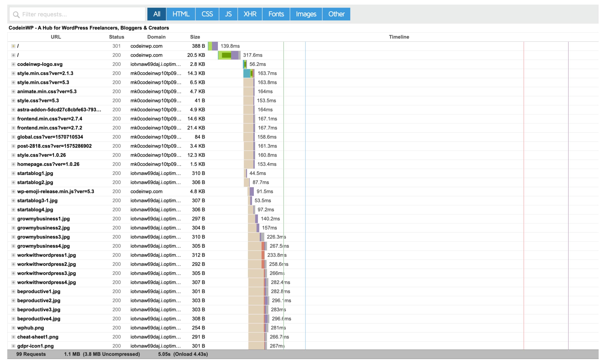Expand the wp-emoji-release.min.js request details
This screenshot has height=364, width=605.
(13, 192)
